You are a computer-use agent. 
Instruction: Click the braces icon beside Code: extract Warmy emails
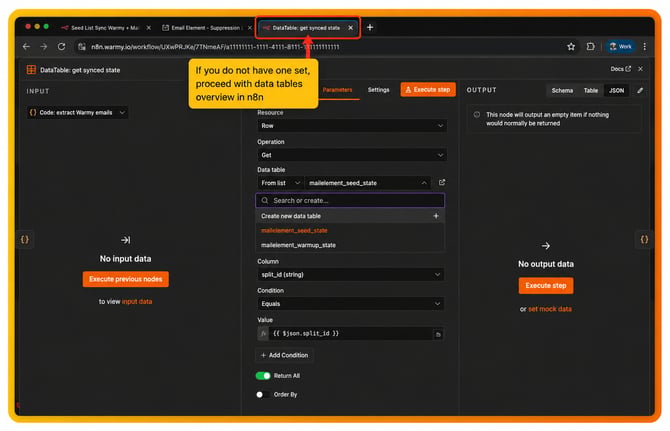33,112
